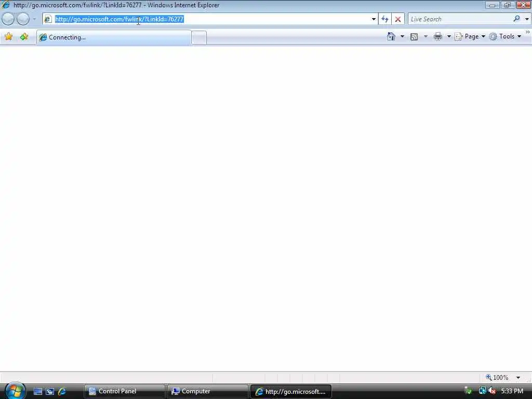Click the RSS Feeds icon
The width and height of the screenshot is (532, 399).
click(414, 37)
